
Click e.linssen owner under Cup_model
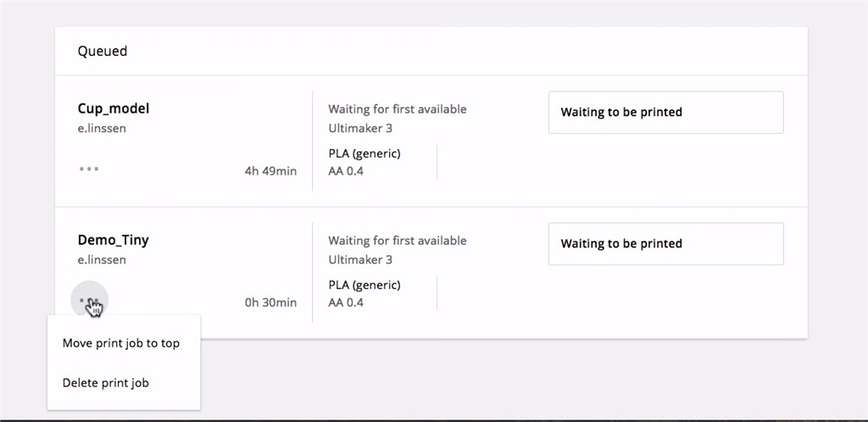(x=102, y=128)
